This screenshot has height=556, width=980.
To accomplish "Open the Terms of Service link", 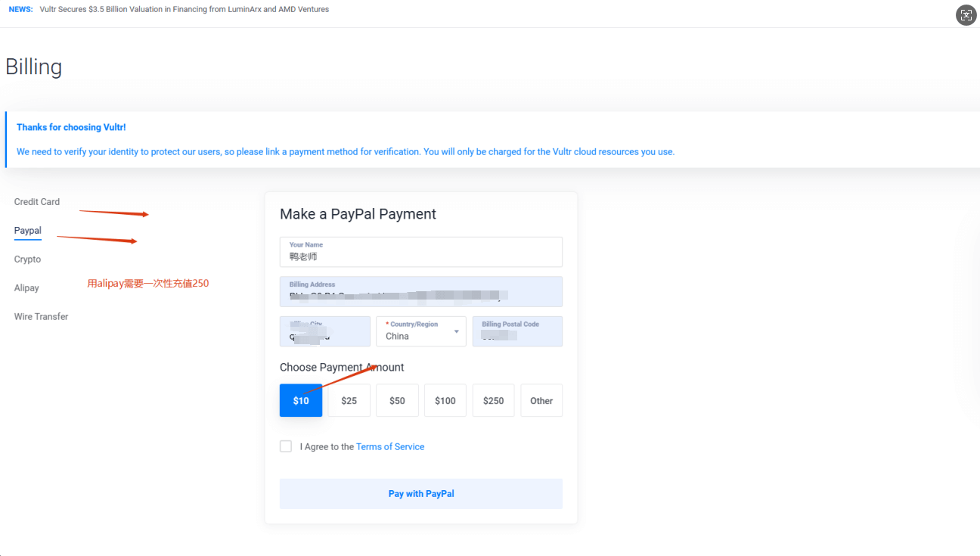I will click(390, 447).
